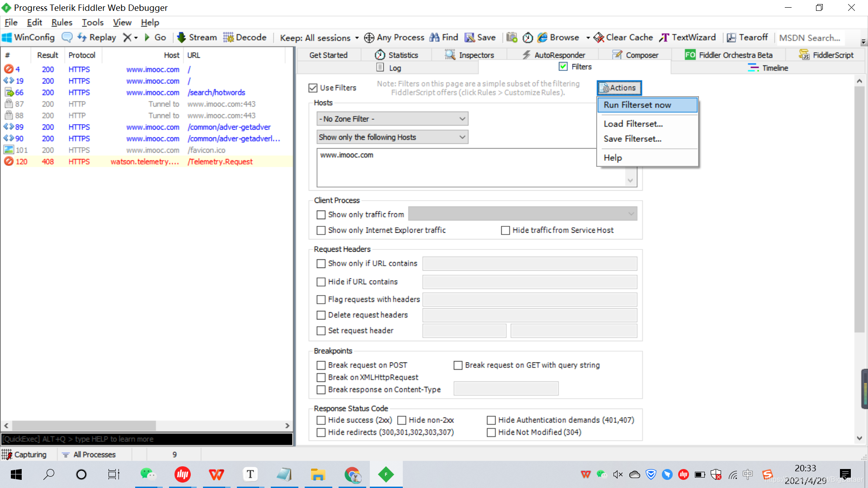The image size is (868, 488).
Task: Click the Actions button
Action: [x=619, y=88]
